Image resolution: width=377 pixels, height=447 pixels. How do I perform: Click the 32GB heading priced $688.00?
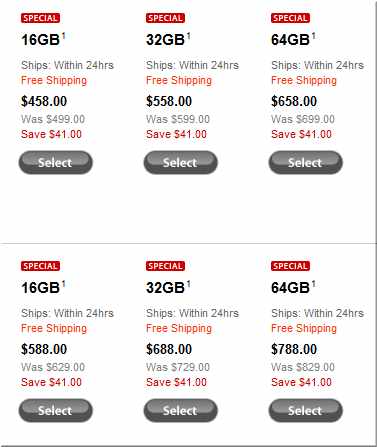coord(165,288)
